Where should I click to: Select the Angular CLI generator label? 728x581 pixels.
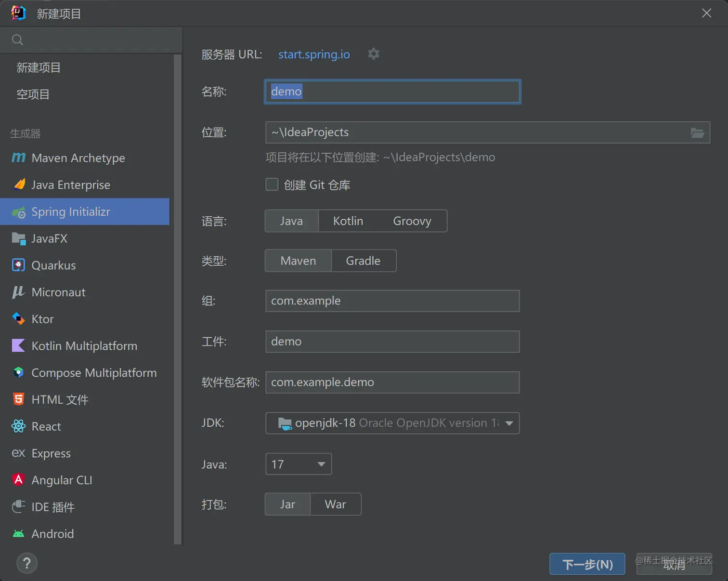coord(62,480)
